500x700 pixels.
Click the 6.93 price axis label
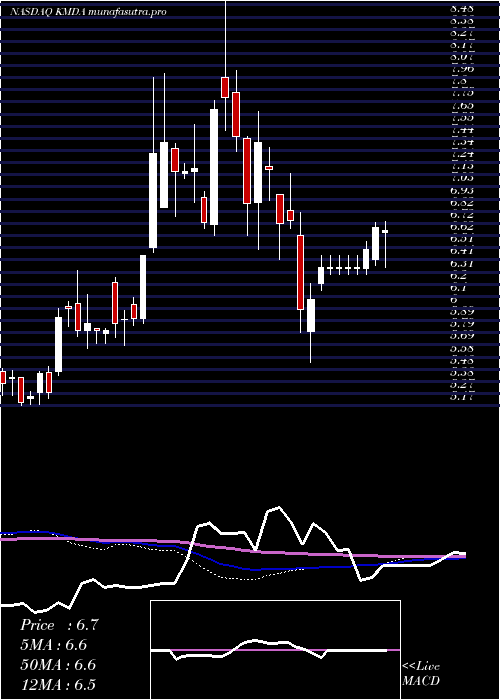pos(462,191)
